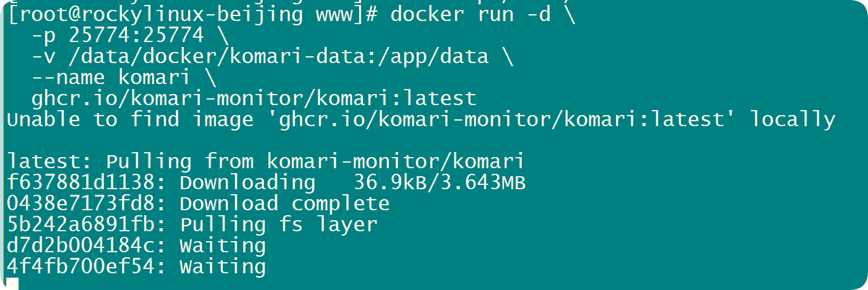Click the 'Download complete' status
868x290 pixels.
click(285, 203)
